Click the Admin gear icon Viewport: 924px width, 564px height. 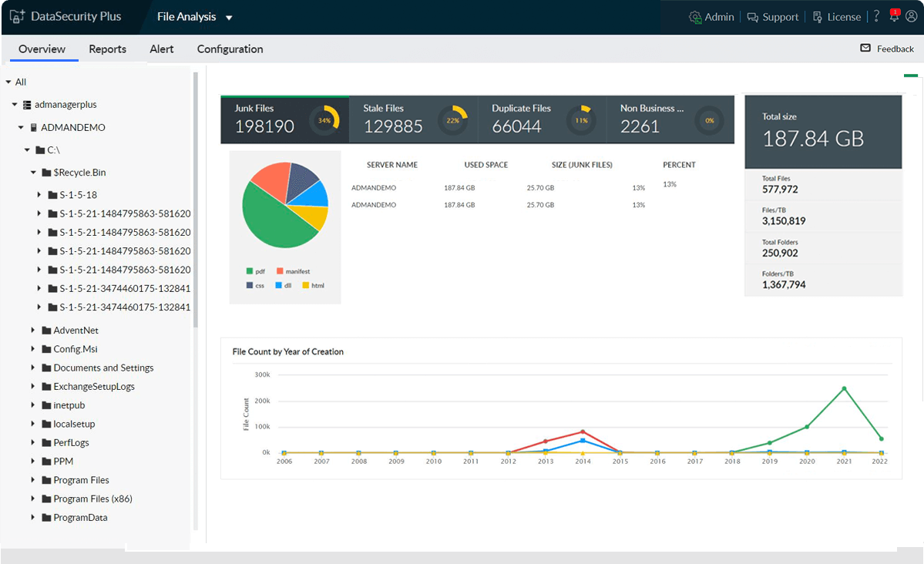695,17
